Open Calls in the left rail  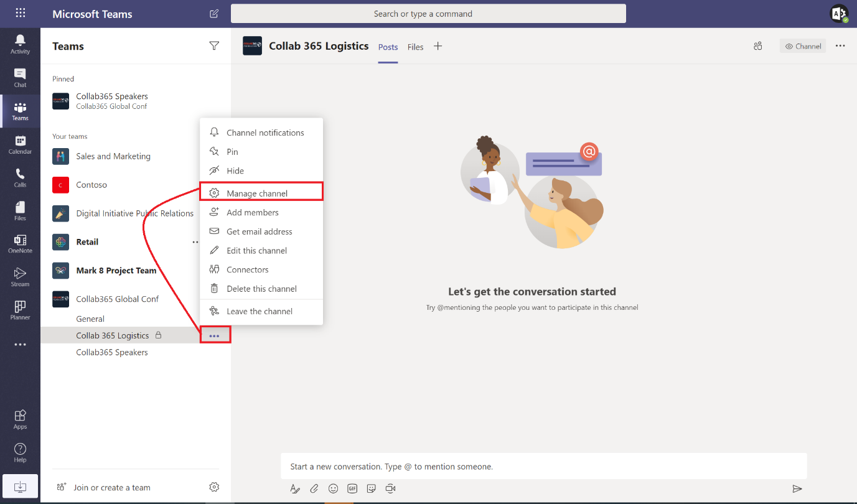pos(20,177)
